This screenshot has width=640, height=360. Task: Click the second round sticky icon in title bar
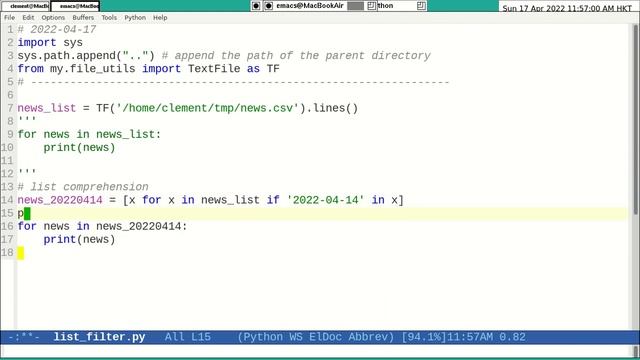pos(268,6)
